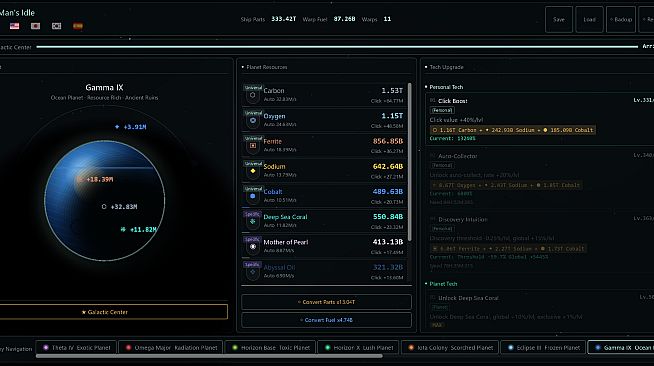Viewport: 654px width, 366px height.
Task: Click the Deep Sea Coral resource icon
Action: tap(253, 222)
